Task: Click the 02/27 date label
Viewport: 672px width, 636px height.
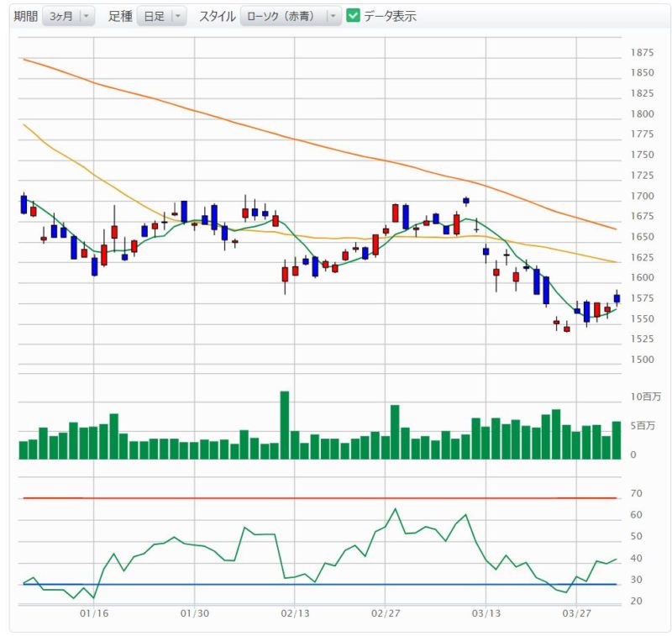Action: pyautogui.click(x=386, y=613)
